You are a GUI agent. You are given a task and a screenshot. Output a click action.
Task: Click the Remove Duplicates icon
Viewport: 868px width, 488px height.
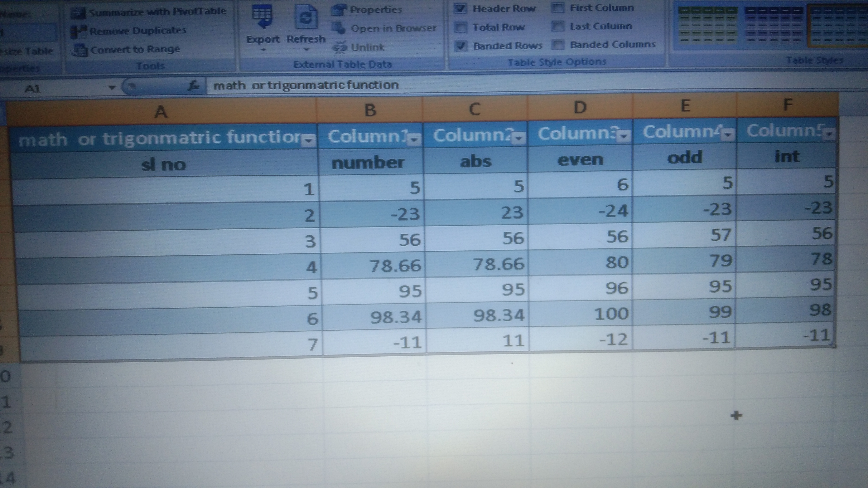(78, 32)
